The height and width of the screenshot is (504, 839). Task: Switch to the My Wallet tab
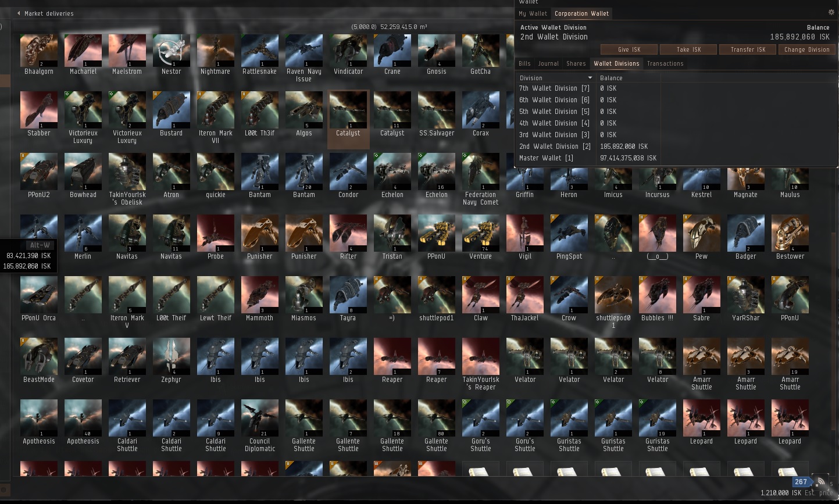coord(533,13)
